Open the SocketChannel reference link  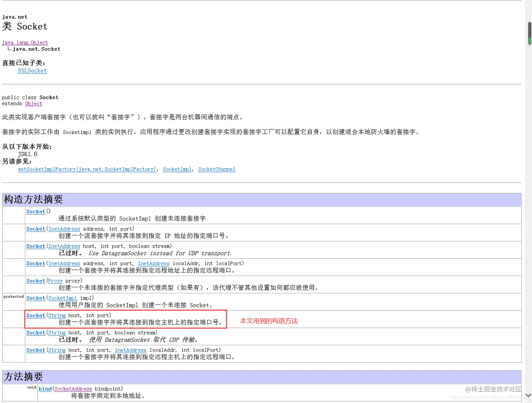click(x=217, y=169)
